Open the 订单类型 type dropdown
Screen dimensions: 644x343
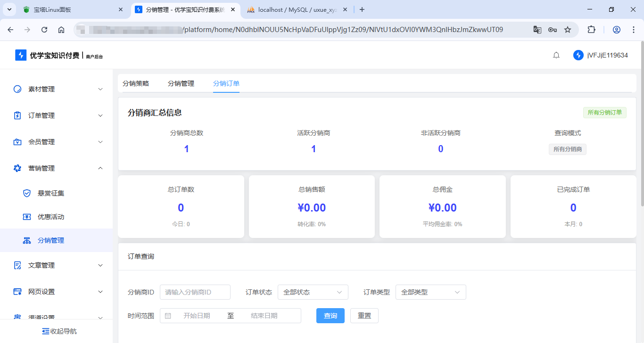click(x=430, y=292)
